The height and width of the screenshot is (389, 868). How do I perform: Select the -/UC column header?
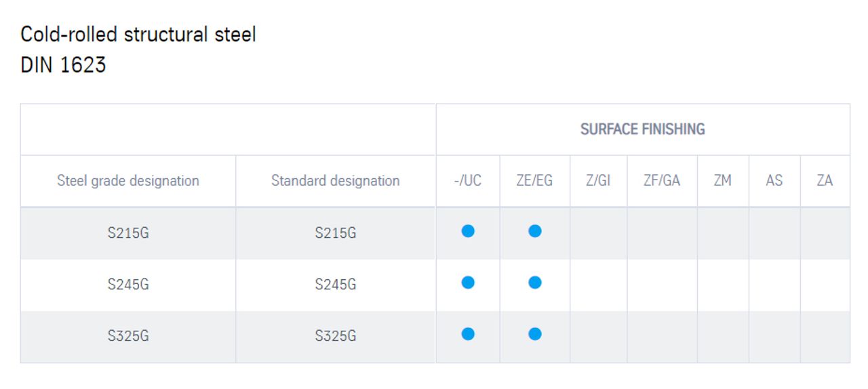468,181
